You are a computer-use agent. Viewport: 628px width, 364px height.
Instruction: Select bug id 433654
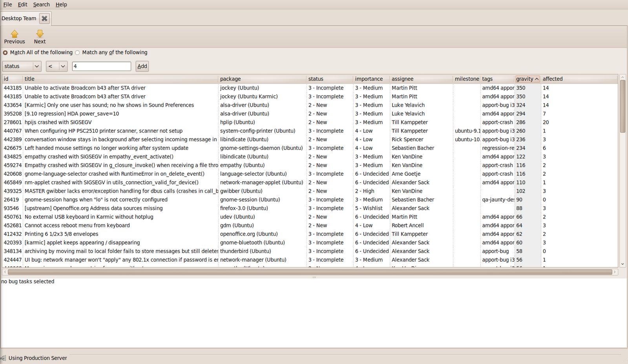pos(13,105)
